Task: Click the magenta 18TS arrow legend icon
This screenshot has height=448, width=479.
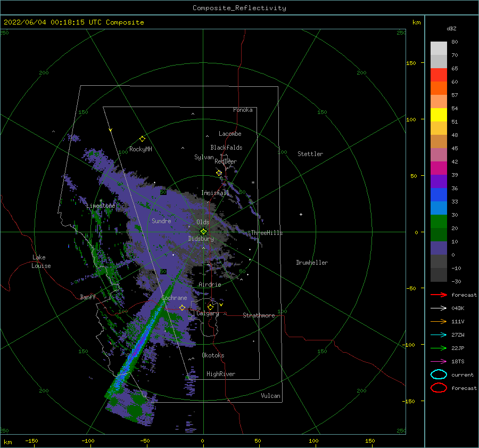Action: 439,362
